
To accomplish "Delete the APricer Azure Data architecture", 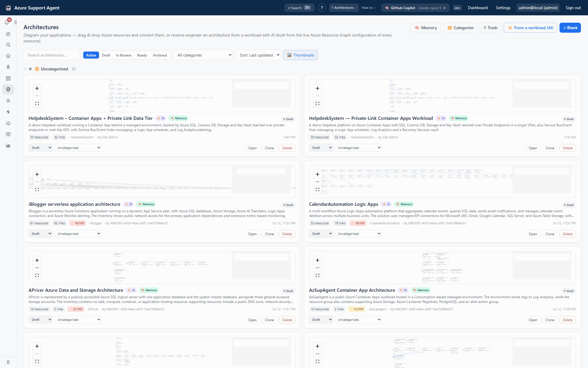I will (287, 320).
